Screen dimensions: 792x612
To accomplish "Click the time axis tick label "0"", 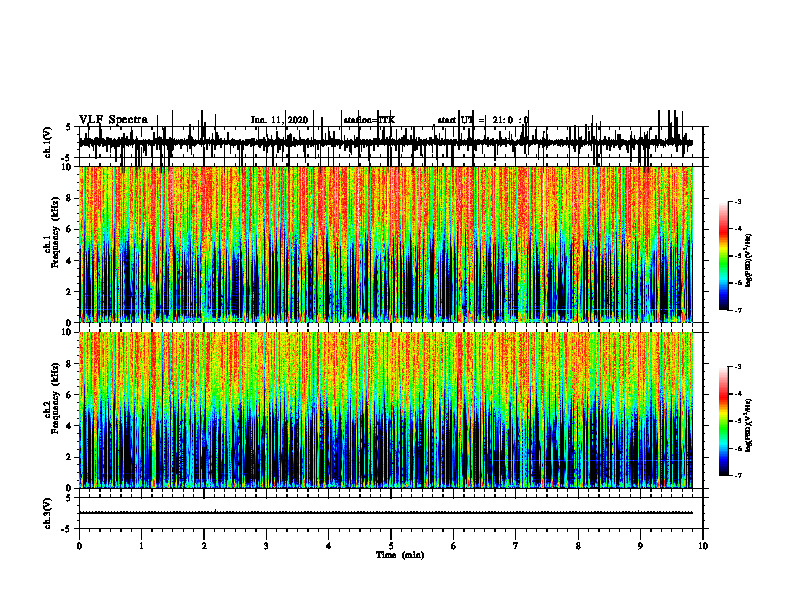I will tap(79, 546).
